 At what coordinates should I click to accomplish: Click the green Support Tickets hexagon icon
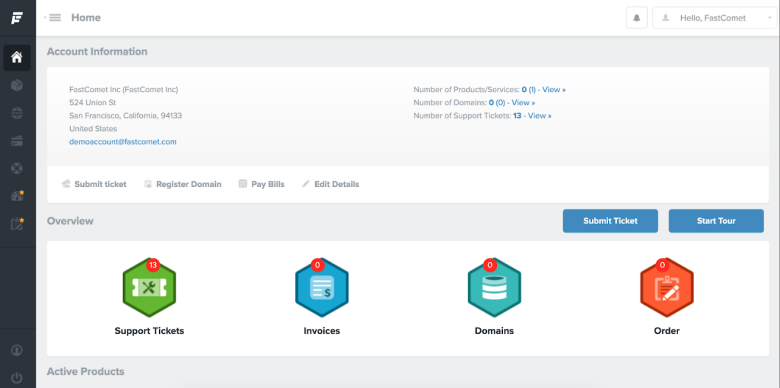[x=149, y=288]
